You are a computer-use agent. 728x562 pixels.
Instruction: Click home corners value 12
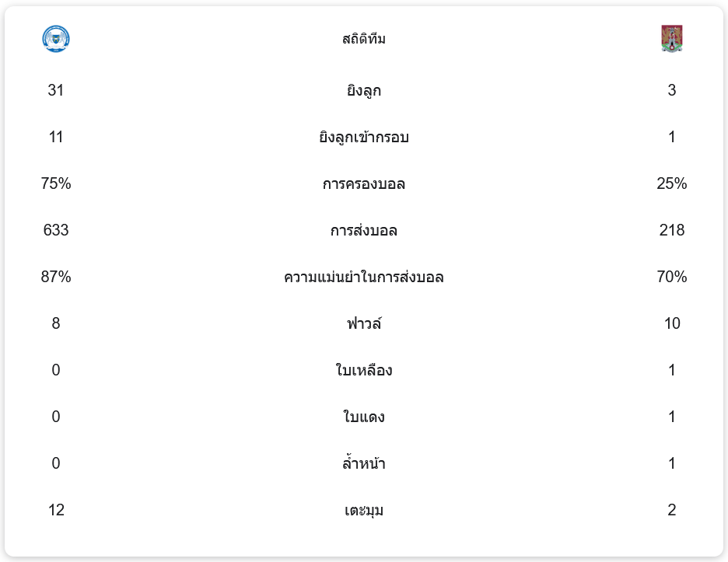tap(56, 511)
